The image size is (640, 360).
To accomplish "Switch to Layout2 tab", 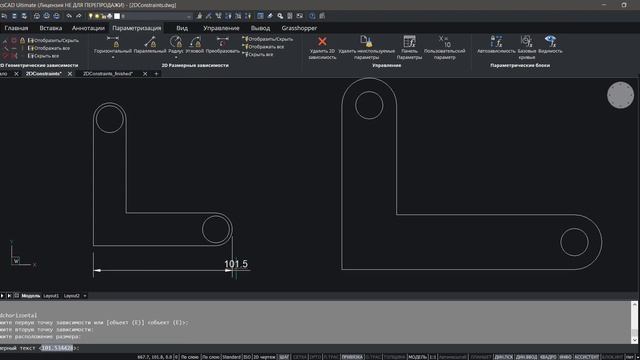I will click(72, 296).
